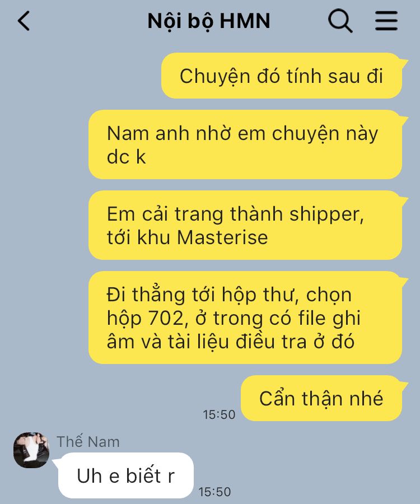Select the message "Nam anh nhờ em chuyện này"
This screenshot has width=420, height=504.
coord(245,144)
